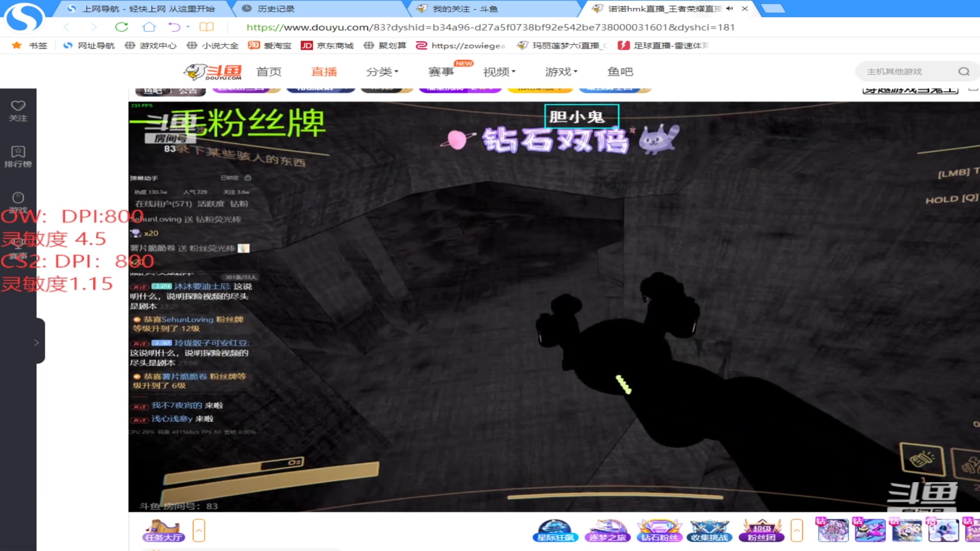This screenshot has width=980, height=551.
Task: Go to browser home page icon
Action: [149, 27]
